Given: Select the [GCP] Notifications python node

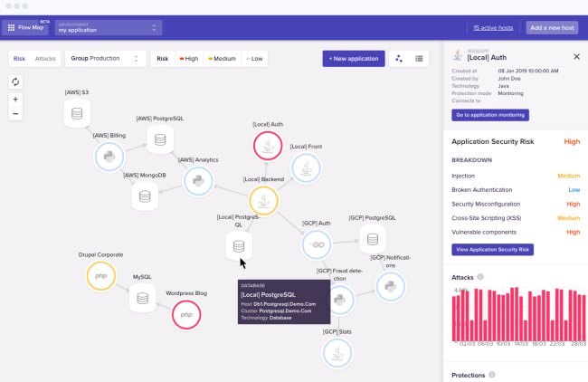Looking at the screenshot, I should (391, 287).
